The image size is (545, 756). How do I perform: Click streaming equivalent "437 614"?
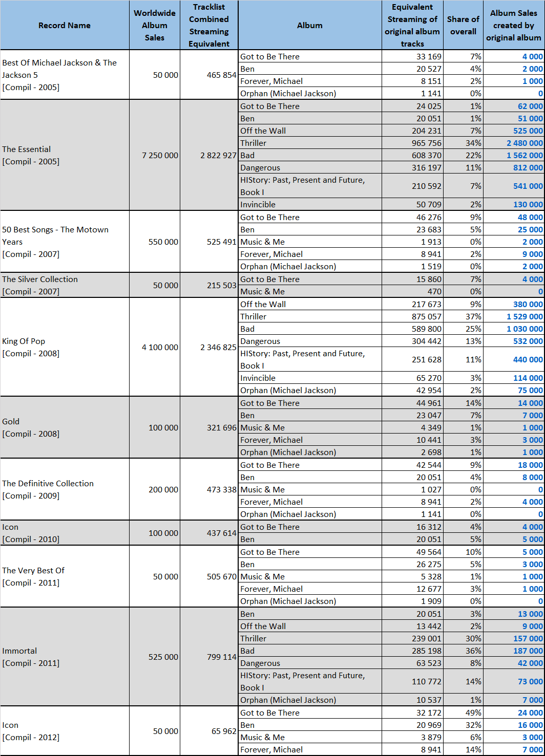tap(221, 533)
